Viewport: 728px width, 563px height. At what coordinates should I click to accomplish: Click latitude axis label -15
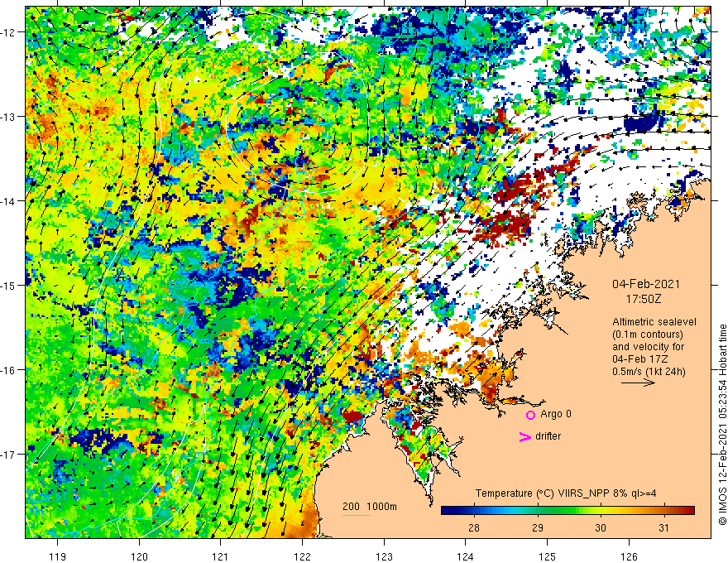pyautogui.click(x=9, y=285)
